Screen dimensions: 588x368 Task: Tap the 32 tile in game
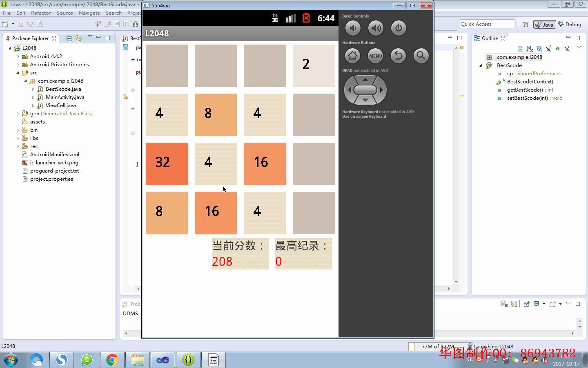[x=167, y=164]
